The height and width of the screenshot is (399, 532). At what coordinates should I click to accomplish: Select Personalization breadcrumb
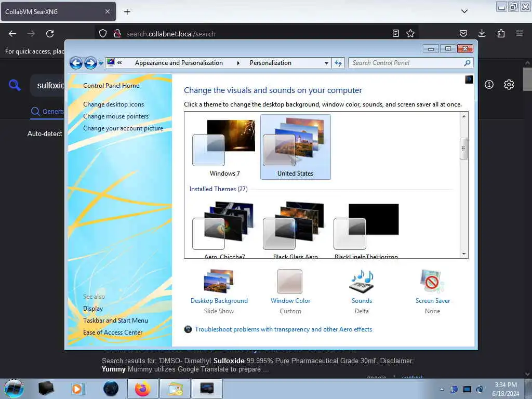click(270, 63)
